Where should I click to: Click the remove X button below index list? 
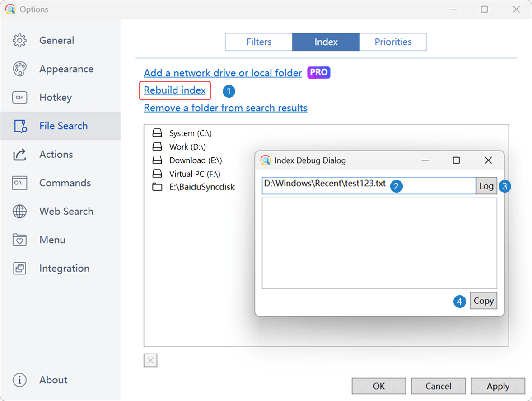tap(150, 360)
